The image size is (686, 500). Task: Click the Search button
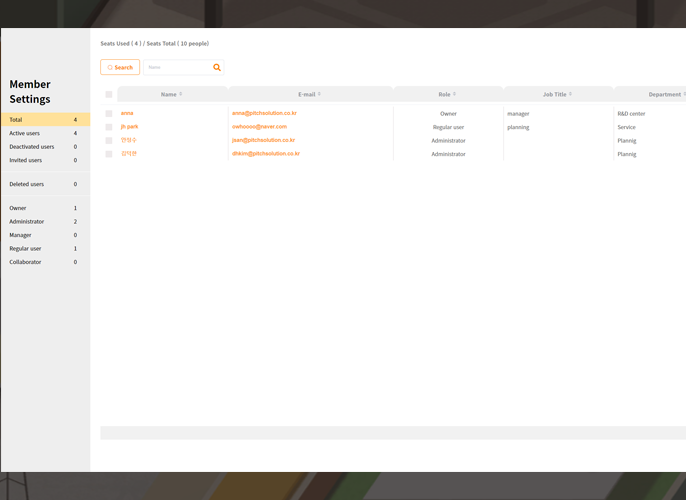click(x=120, y=67)
